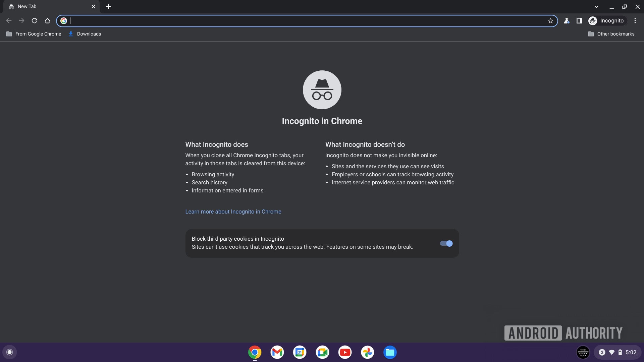Open Google Meet from taskbar
644x362 pixels.
coord(322,352)
